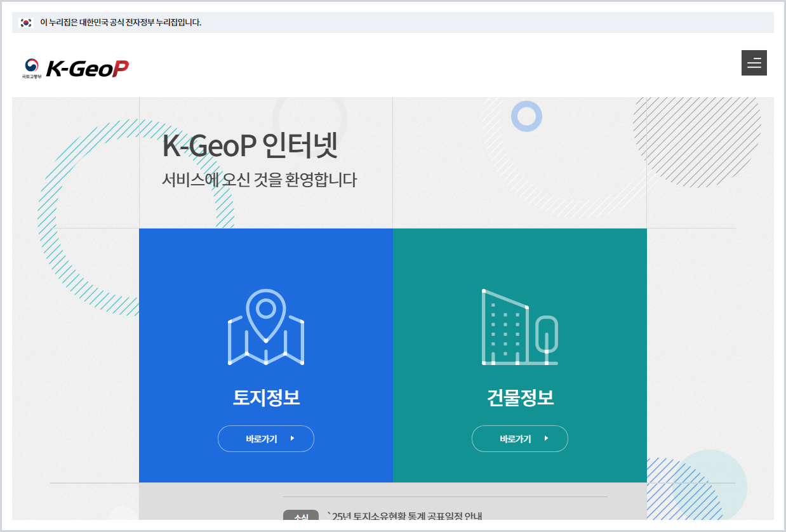
Task: Open the 소식 notice badge
Action: point(301,515)
